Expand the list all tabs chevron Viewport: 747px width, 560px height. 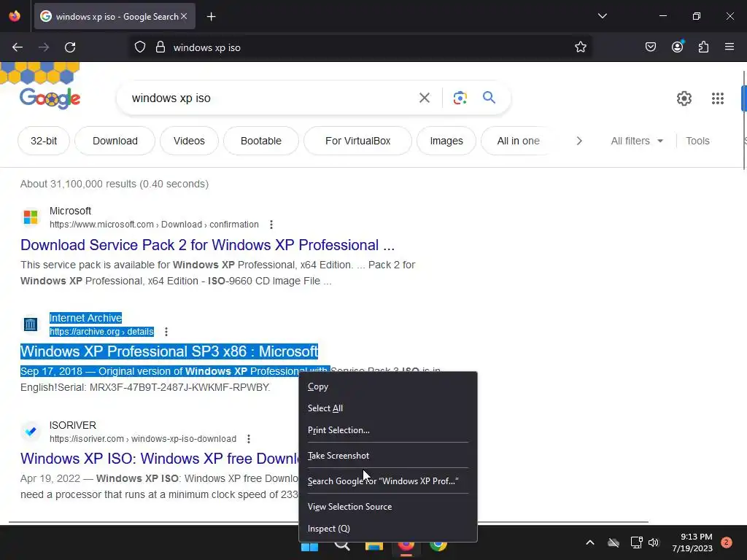[x=602, y=16]
